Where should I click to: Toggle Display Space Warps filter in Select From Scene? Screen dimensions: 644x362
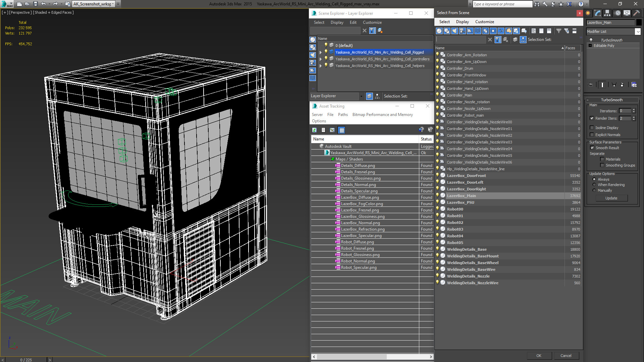click(478, 31)
